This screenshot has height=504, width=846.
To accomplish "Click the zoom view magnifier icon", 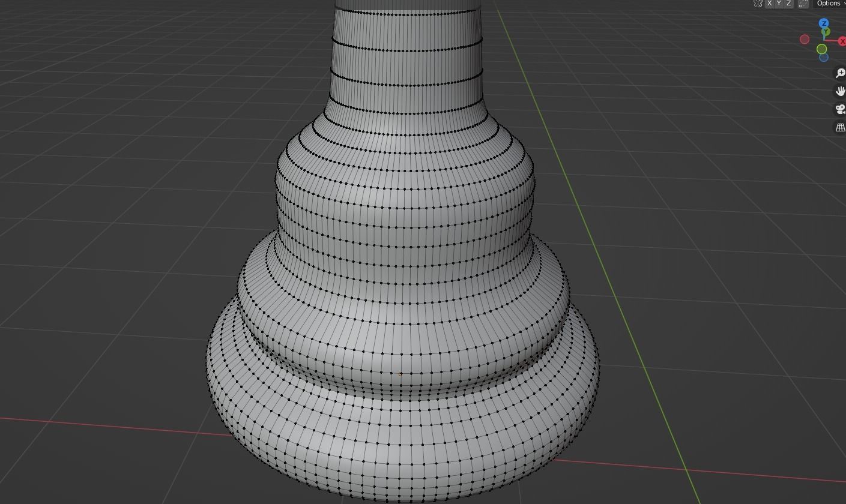I will [840, 73].
